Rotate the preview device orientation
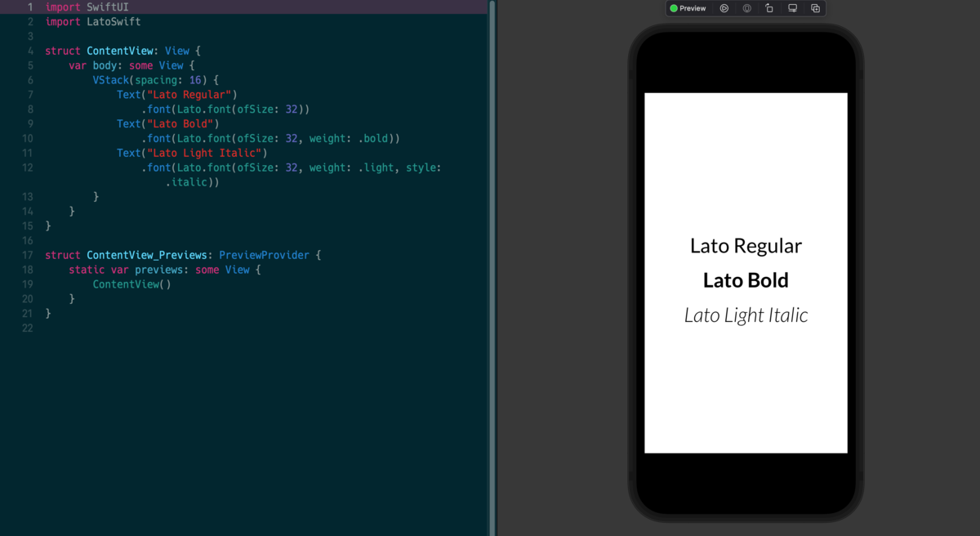The width and height of the screenshot is (980, 536). (x=769, y=8)
